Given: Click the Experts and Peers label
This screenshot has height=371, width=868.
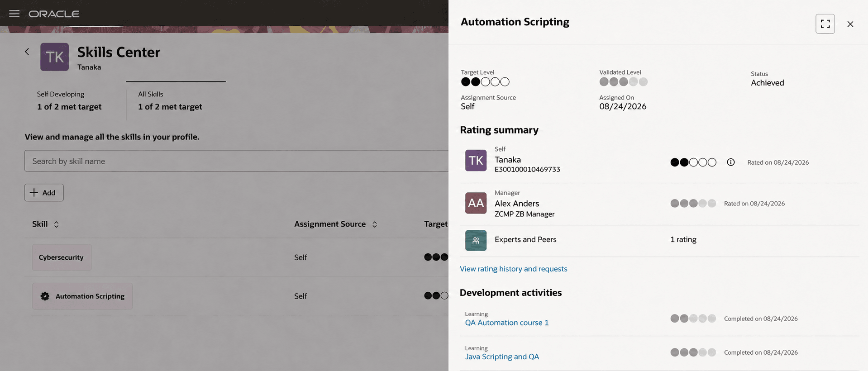Looking at the screenshot, I should click(x=525, y=239).
